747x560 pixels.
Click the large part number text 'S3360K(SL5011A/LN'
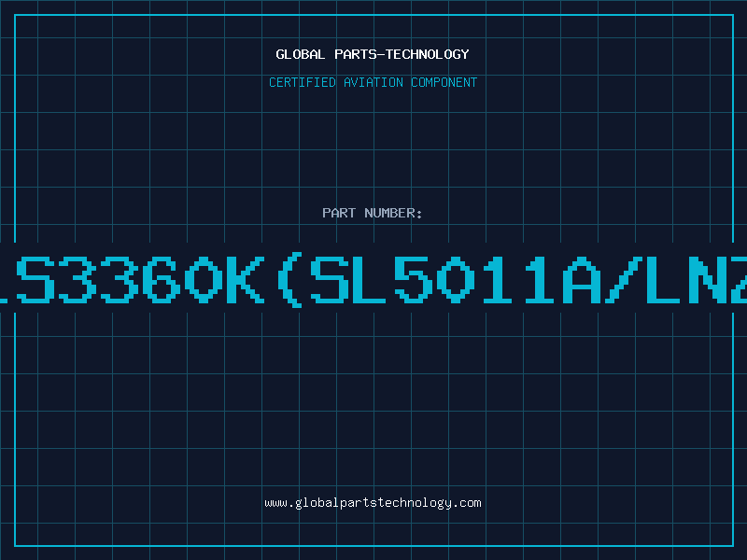click(x=373, y=279)
